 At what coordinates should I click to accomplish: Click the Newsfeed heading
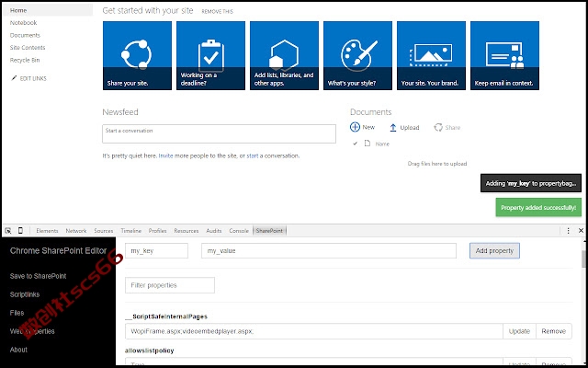[x=120, y=112]
